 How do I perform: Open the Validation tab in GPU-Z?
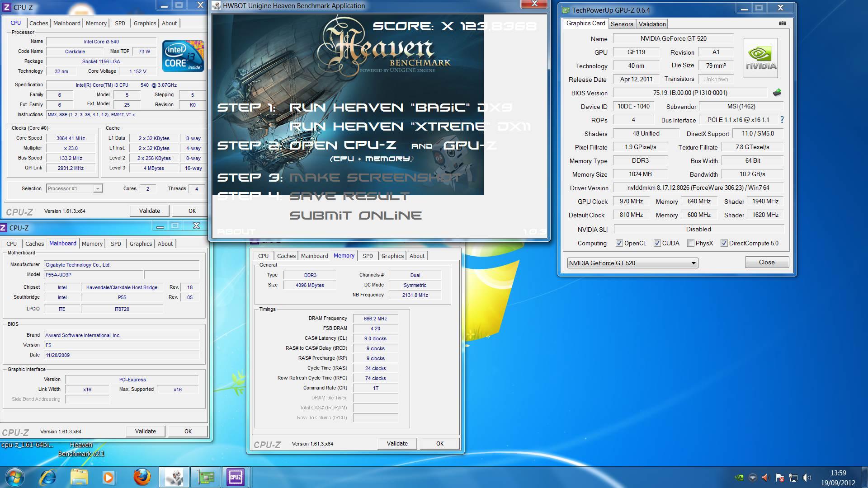coord(652,24)
